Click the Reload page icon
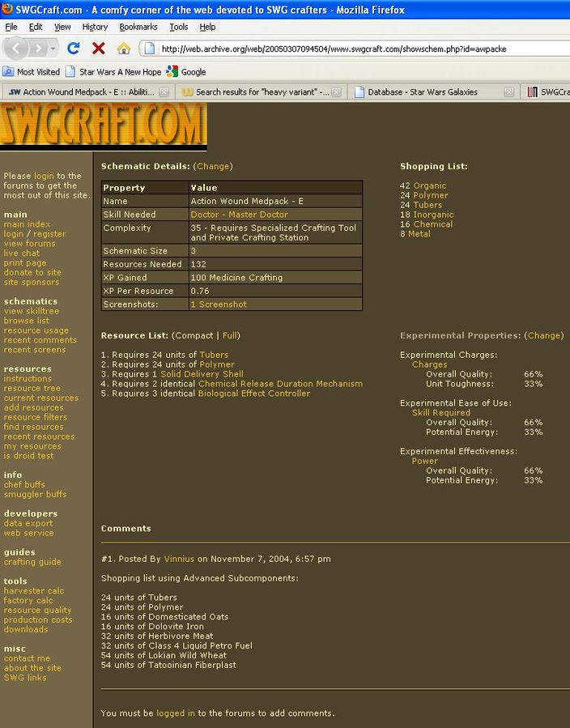570x728 pixels. (x=74, y=49)
